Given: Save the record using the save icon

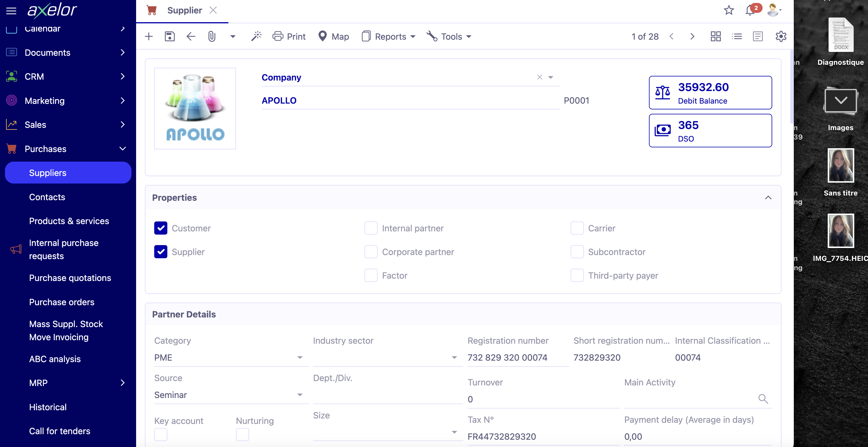Looking at the screenshot, I should coord(170,36).
